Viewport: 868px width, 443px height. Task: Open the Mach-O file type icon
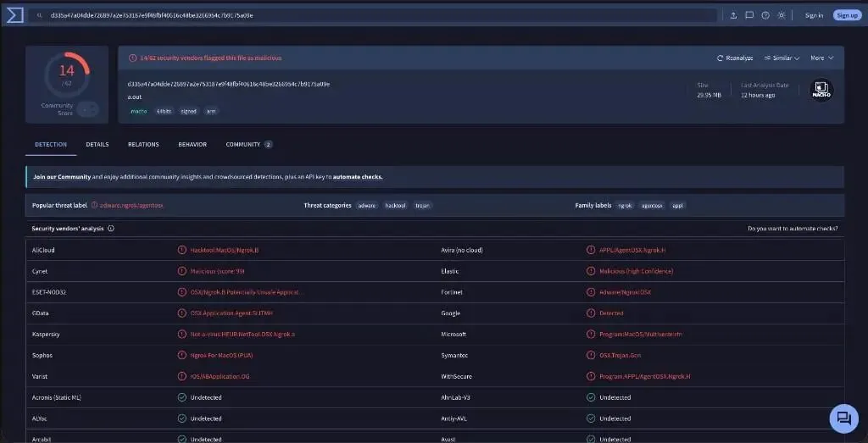(821, 90)
